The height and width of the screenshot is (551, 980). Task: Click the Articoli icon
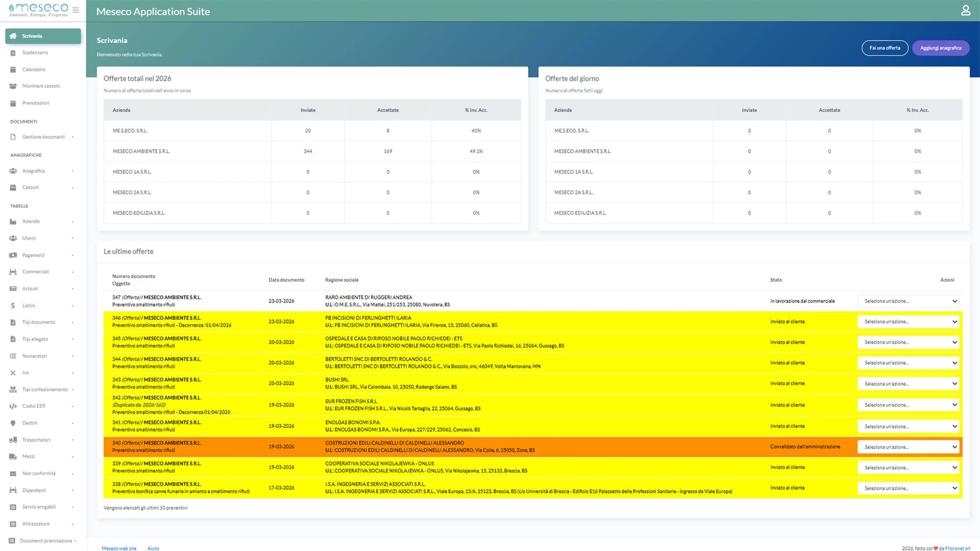click(13, 289)
